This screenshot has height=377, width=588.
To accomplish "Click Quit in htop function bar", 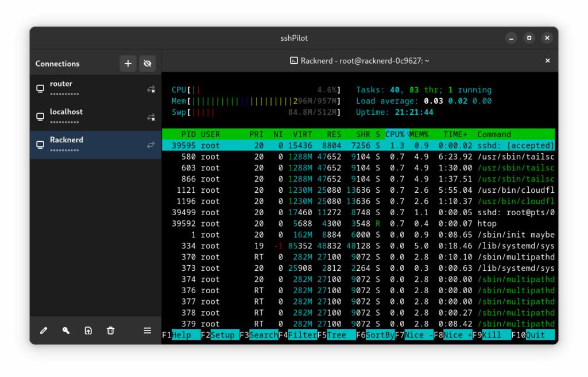I will coord(540,335).
